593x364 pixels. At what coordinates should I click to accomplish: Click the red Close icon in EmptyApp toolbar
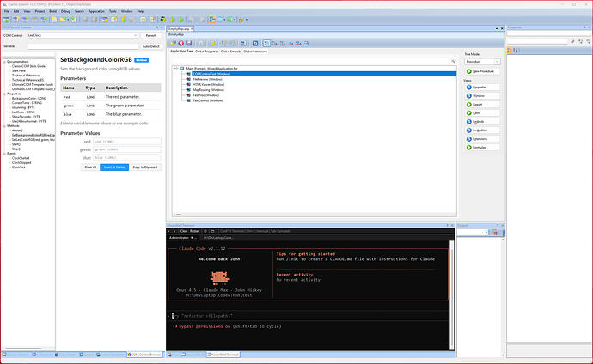point(180,43)
